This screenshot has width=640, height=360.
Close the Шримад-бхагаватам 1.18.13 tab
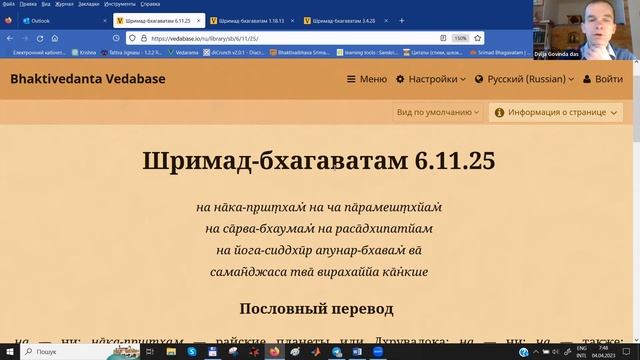(x=292, y=20)
